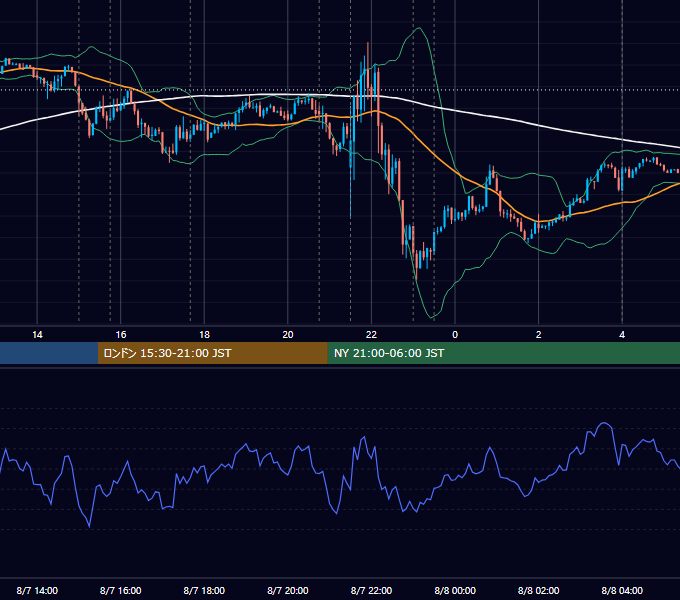Click the 8/7 22:00 time label
This screenshot has width=680, height=600.
[371, 590]
